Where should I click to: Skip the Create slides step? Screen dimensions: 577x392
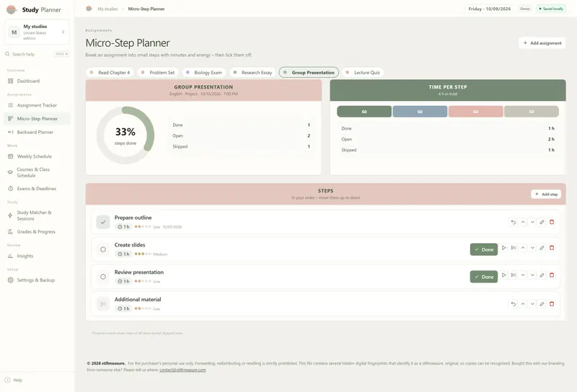514,248
